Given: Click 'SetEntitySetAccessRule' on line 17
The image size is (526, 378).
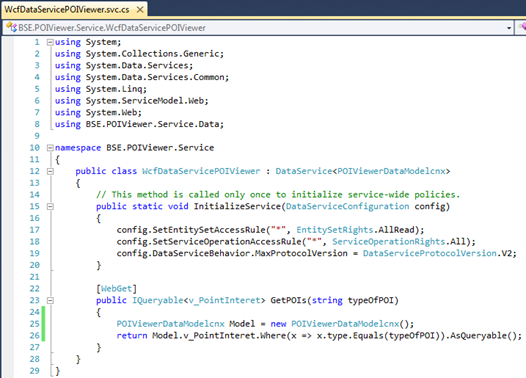Looking at the screenshot, I should pos(209,230).
